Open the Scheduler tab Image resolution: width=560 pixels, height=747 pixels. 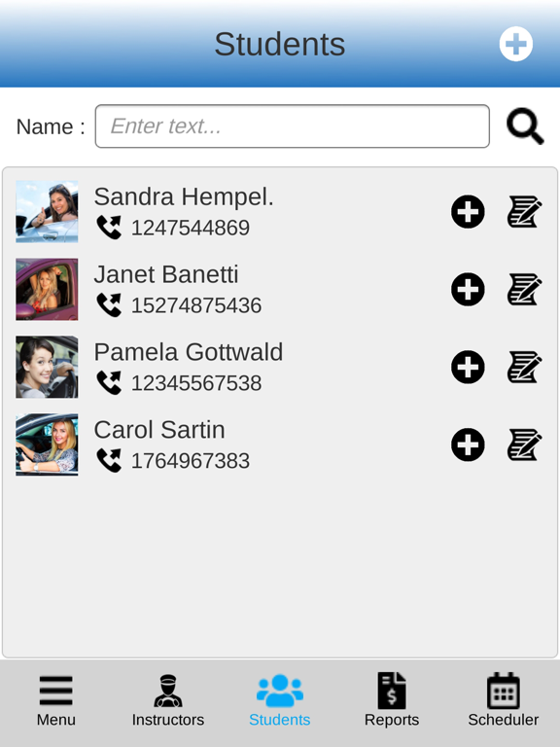point(504,700)
